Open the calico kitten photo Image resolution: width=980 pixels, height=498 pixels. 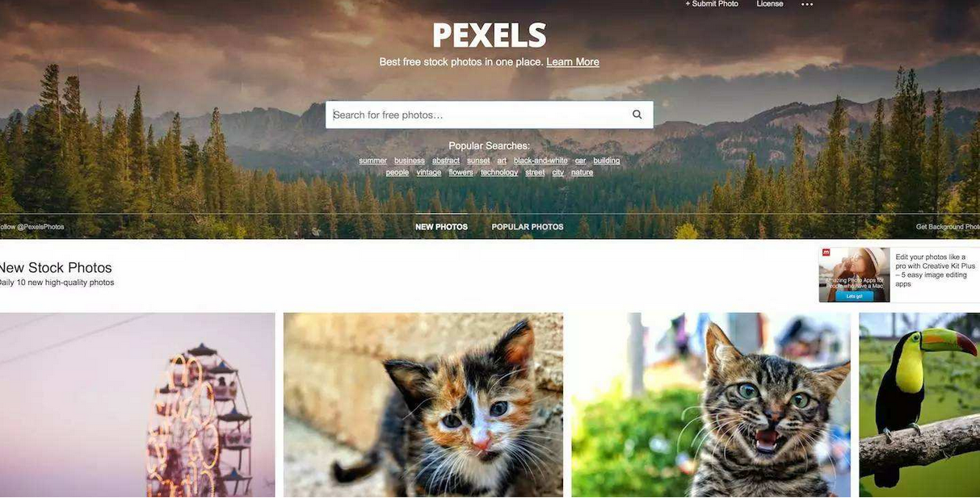pyautogui.click(x=423, y=405)
